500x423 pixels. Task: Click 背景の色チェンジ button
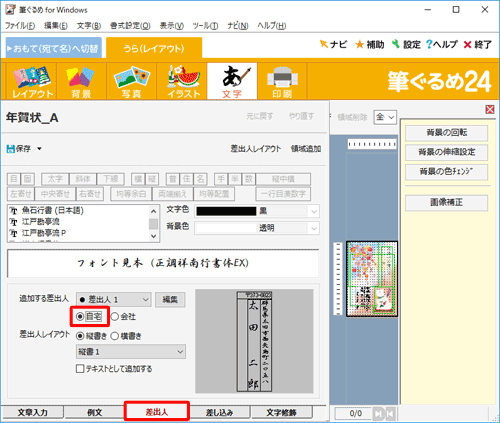coord(446,172)
